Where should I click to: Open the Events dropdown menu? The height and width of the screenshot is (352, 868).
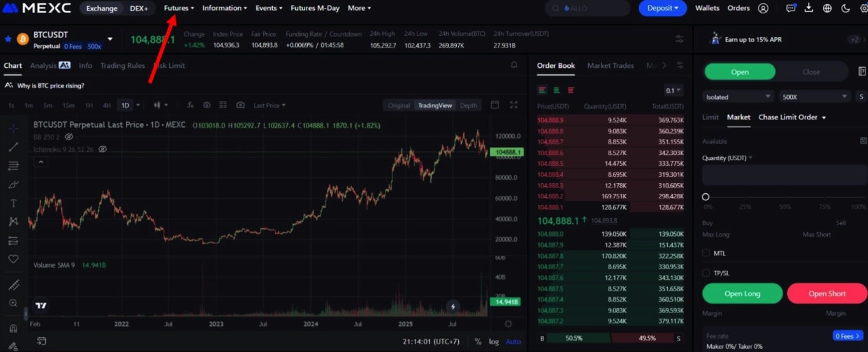coord(269,8)
